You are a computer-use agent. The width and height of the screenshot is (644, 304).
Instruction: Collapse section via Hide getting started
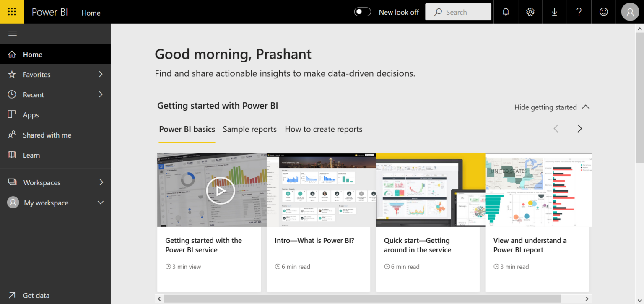pyautogui.click(x=552, y=107)
